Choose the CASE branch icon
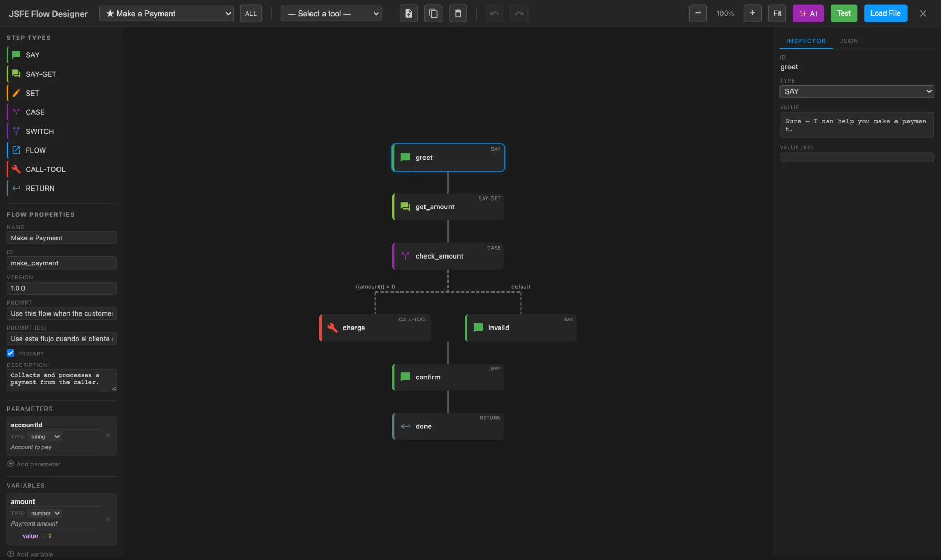 16,112
